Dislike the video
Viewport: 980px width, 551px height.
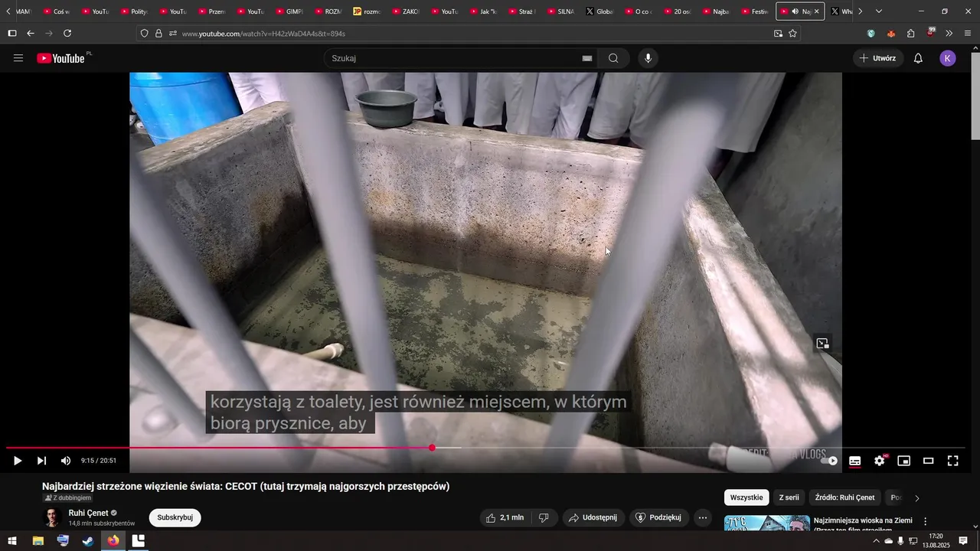(544, 517)
